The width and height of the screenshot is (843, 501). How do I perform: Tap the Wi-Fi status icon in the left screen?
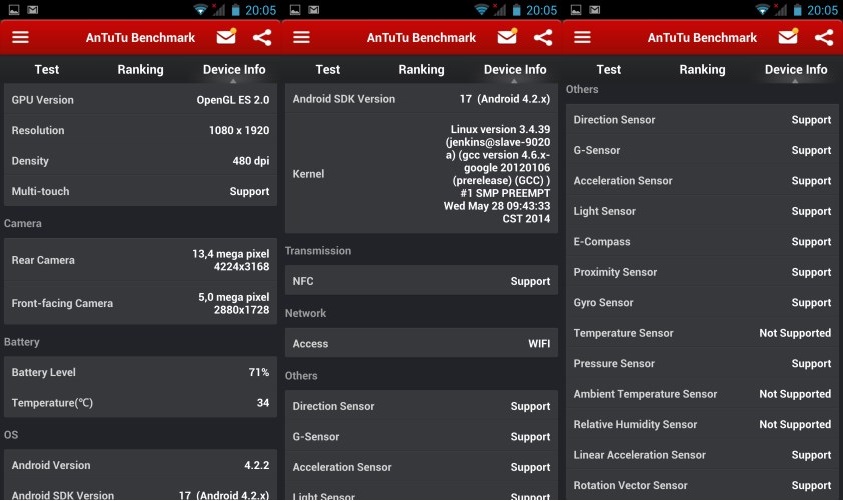click(x=200, y=10)
